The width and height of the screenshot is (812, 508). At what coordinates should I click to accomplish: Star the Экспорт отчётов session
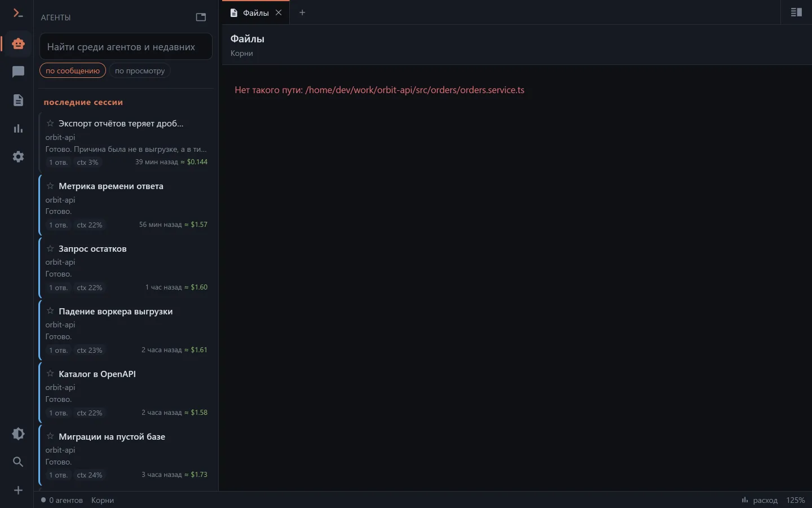50,123
